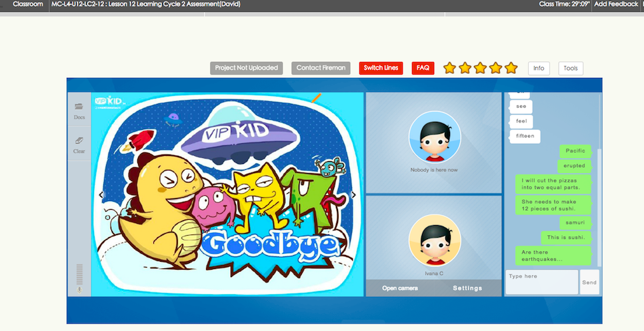The width and height of the screenshot is (644, 331).
Task: Open the Info button
Action: pos(539,69)
